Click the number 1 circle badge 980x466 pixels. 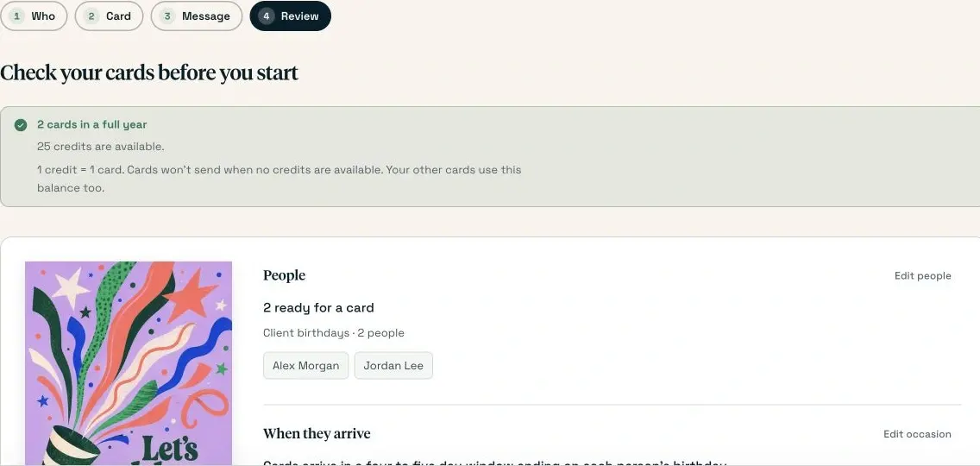[x=16, y=16]
